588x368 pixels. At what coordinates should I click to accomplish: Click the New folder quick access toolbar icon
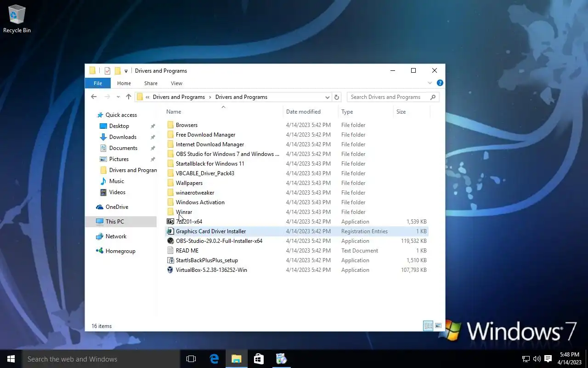pyautogui.click(x=118, y=70)
